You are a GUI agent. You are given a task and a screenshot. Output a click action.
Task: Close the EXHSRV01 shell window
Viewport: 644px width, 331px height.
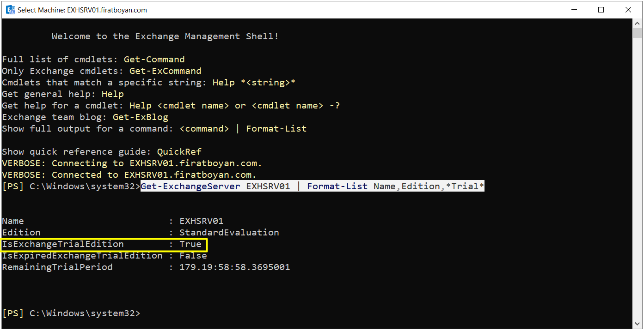[x=628, y=10]
